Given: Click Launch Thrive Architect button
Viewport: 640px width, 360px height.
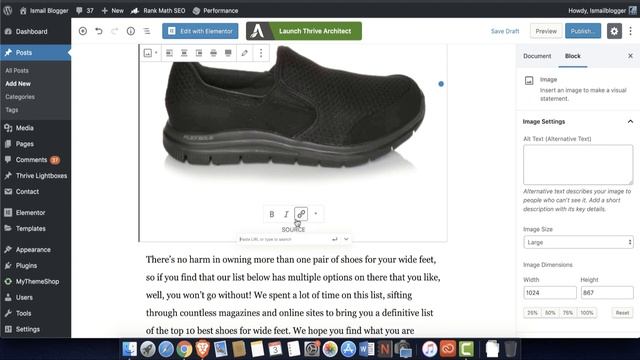Looking at the screenshot, I should click(304, 31).
